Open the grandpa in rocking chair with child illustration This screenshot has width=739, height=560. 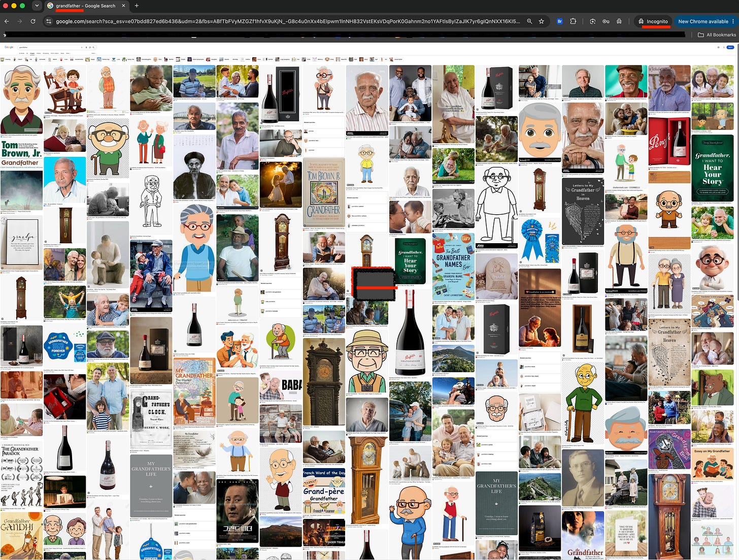(64, 91)
